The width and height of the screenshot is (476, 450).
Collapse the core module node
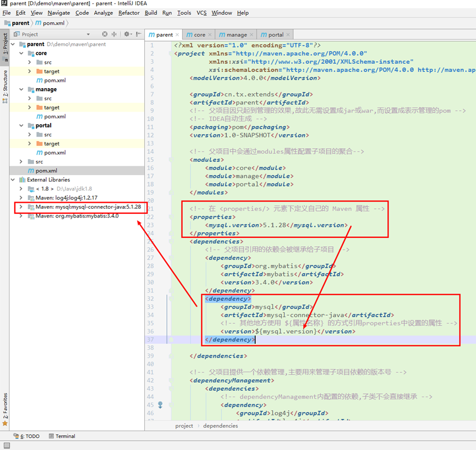pos(21,53)
